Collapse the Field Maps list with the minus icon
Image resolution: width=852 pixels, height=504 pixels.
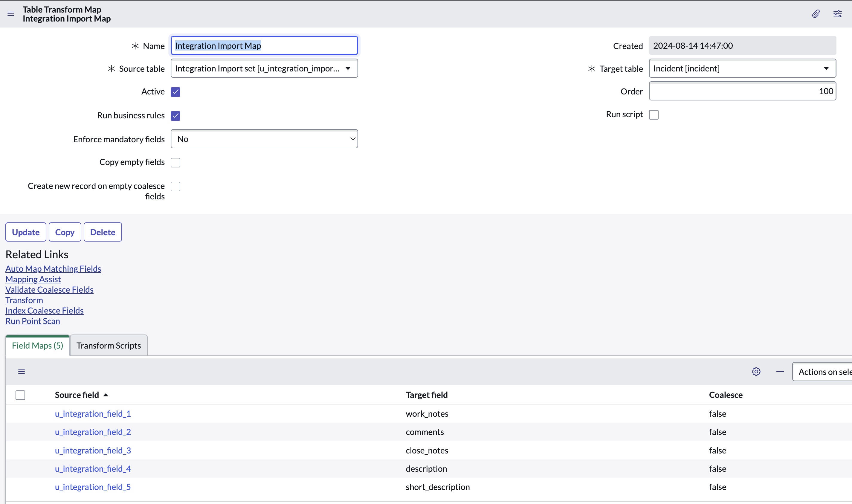780,372
